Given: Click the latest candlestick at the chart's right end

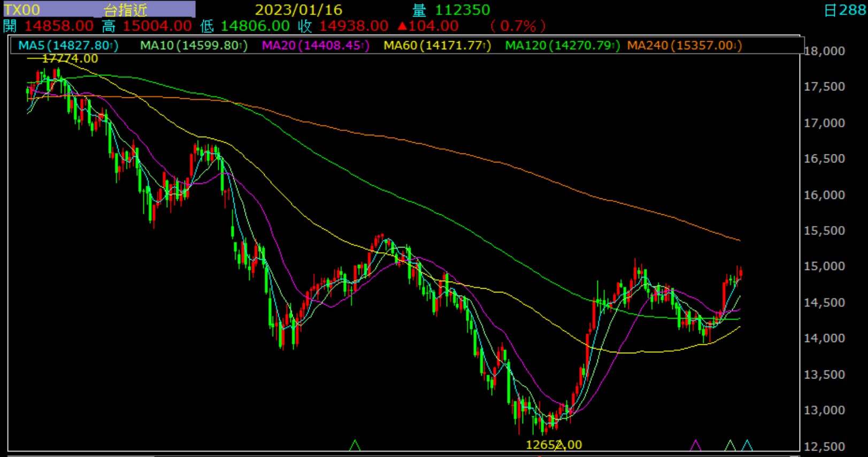Looking at the screenshot, I should click(x=741, y=273).
